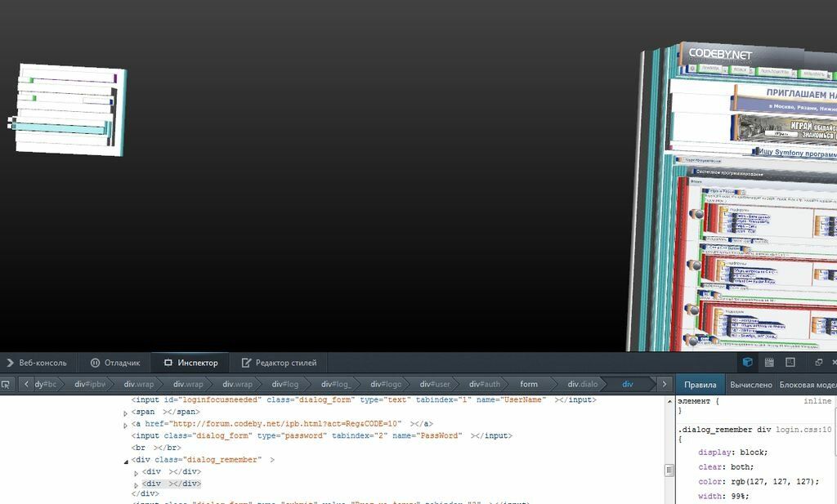Screen dimensions: 837x504
Task: Open the login.css:10 source link
Action: coord(803,429)
